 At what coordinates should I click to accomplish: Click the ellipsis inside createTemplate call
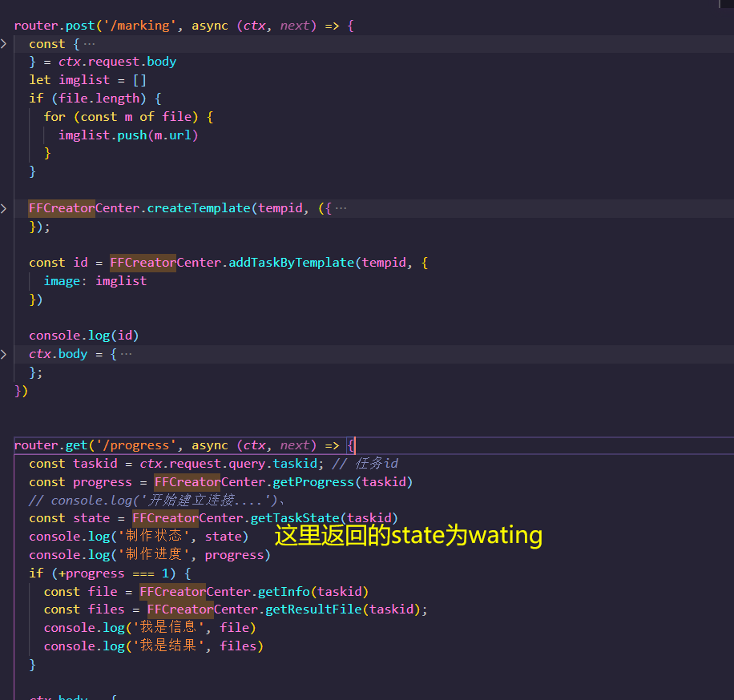click(341, 207)
